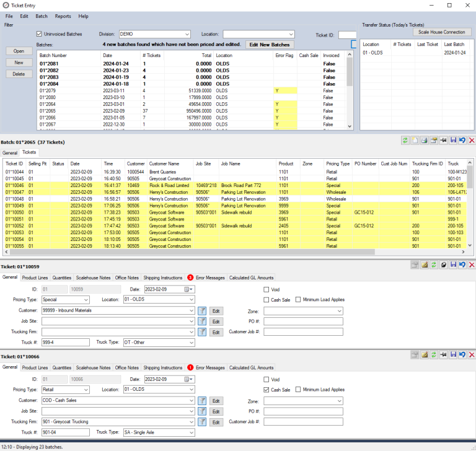The height and width of the screenshot is (451, 476).
Task: Click the Ticket ID filter field
Action: coord(347,35)
